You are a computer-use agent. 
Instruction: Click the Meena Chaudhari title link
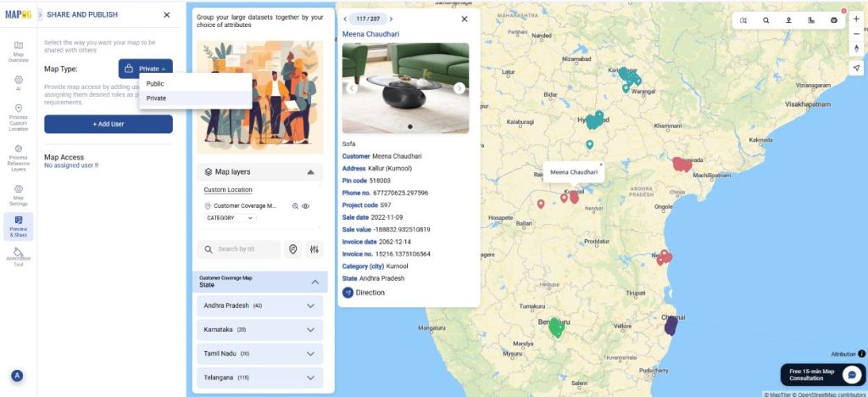pyautogui.click(x=370, y=34)
